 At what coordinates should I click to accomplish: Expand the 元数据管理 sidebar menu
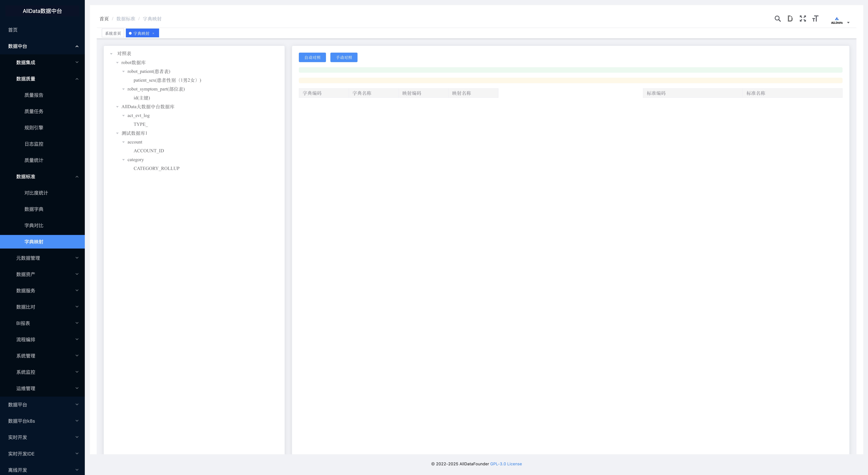tap(42, 258)
